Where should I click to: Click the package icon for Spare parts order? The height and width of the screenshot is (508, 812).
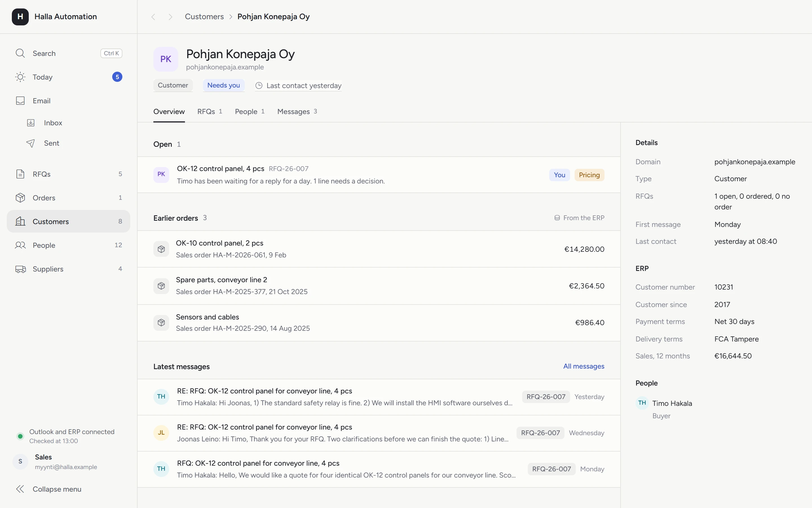(161, 286)
